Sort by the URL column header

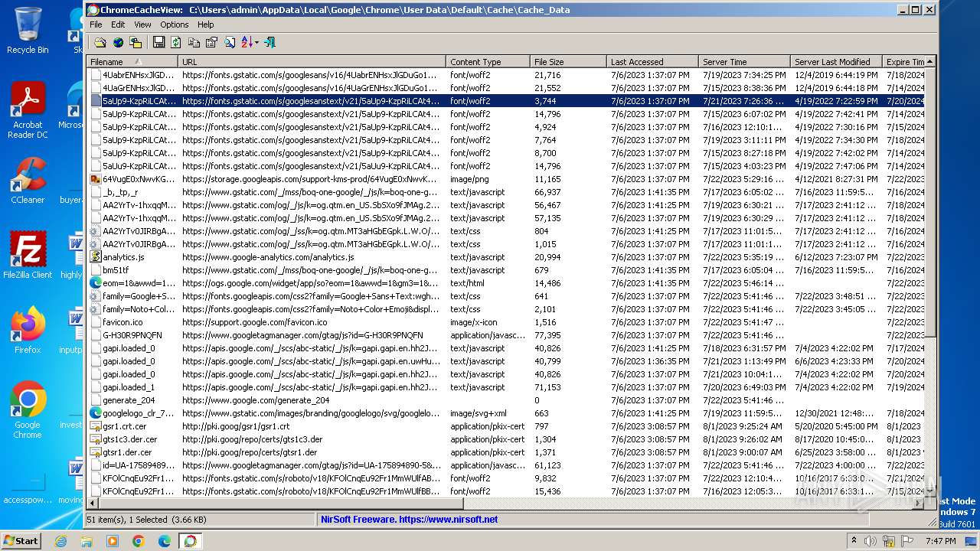pos(312,62)
